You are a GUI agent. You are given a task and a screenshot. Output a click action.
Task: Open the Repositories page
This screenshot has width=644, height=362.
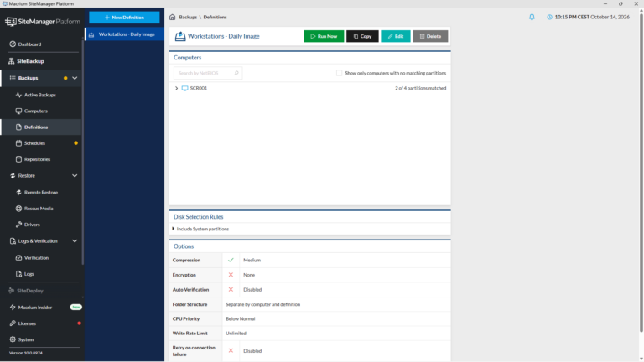pos(37,159)
